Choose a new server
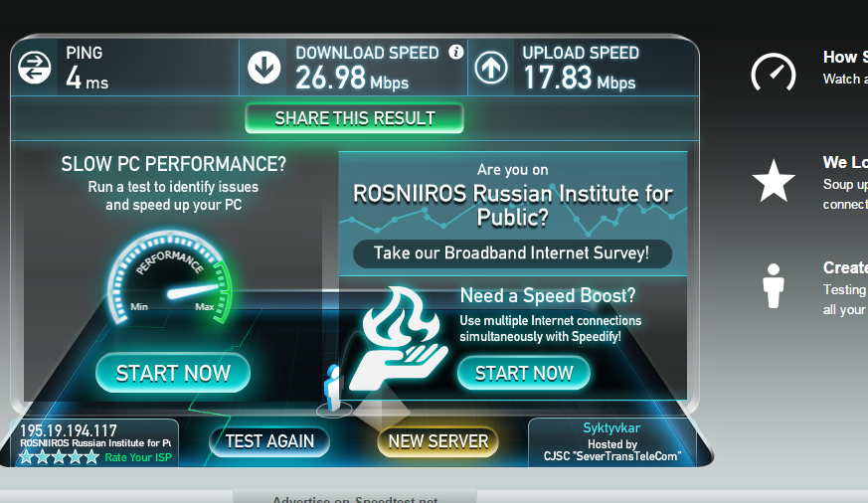Screen dimensions: 868x503 pyautogui.click(x=437, y=441)
